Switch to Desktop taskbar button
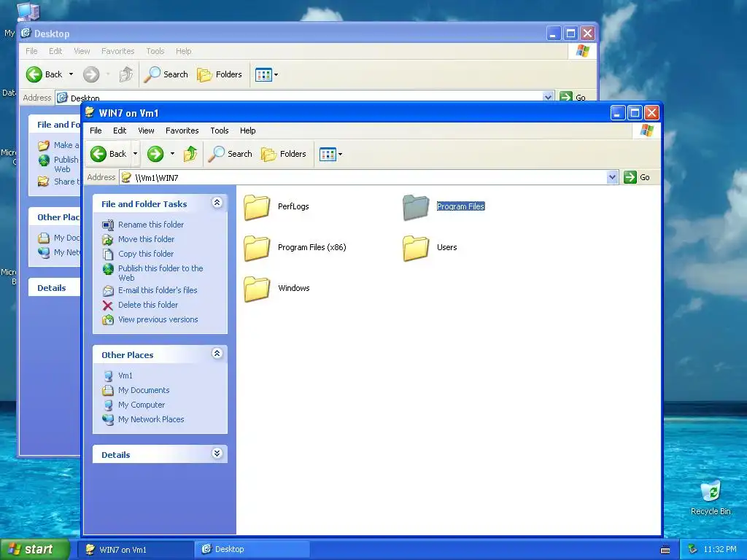Viewport: 747px width, 560px height. (252, 550)
